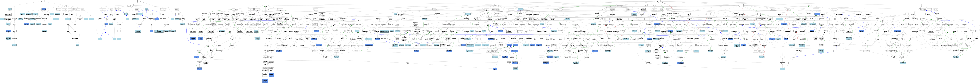Select the light blue immune response node

pyautogui.click(x=468, y=14)
